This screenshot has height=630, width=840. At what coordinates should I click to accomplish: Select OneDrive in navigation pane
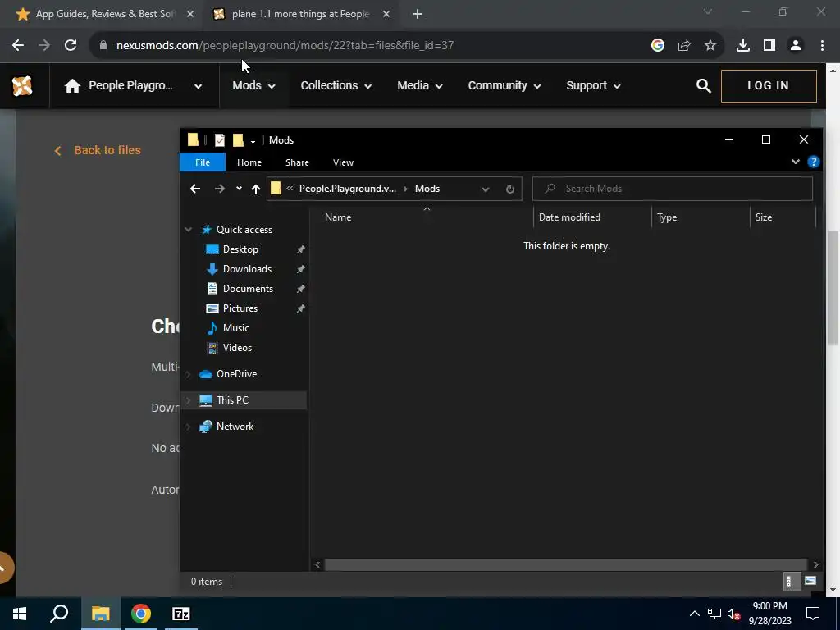tap(236, 374)
